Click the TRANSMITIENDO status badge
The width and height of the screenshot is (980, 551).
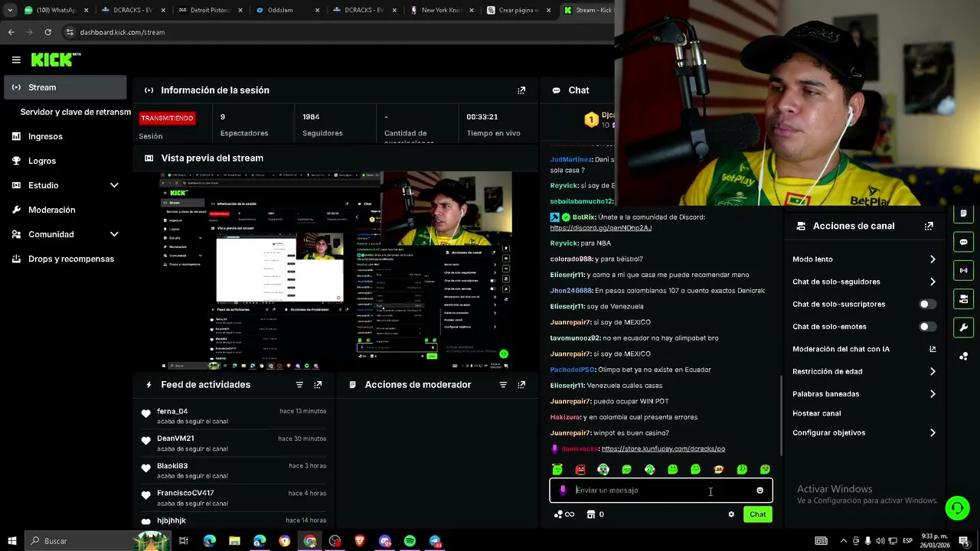[167, 119]
